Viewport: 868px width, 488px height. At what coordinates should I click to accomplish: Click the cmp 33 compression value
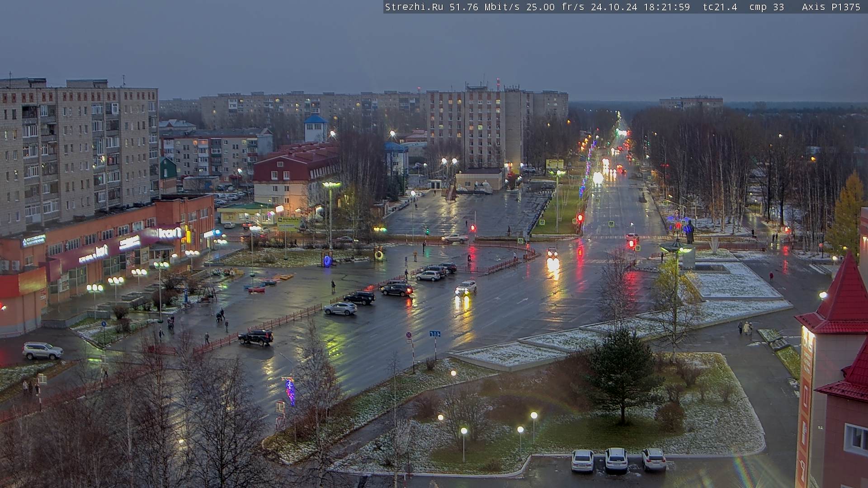[x=766, y=7]
